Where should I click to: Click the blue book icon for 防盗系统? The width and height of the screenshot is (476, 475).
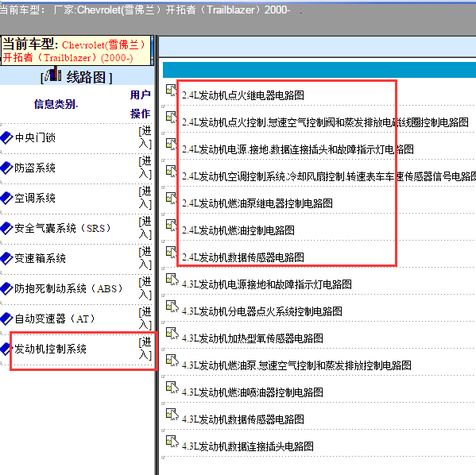6,168
